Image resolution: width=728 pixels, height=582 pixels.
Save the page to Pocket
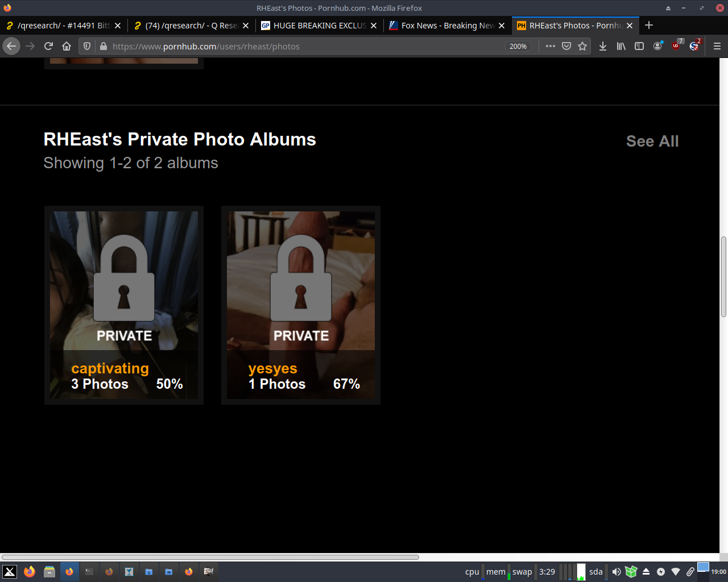click(x=566, y=46)
